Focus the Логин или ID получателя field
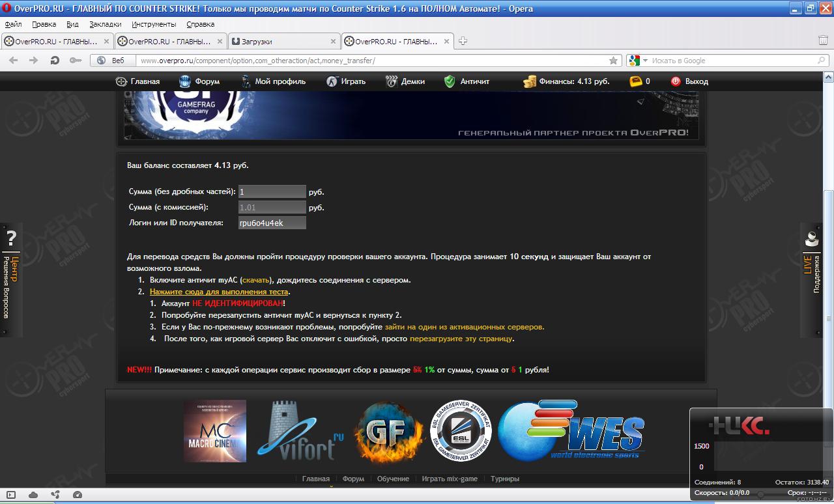 272,223
